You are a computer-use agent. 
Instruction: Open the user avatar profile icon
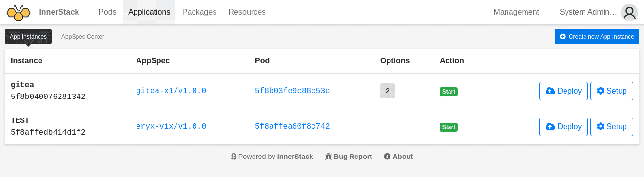point(629,12)
